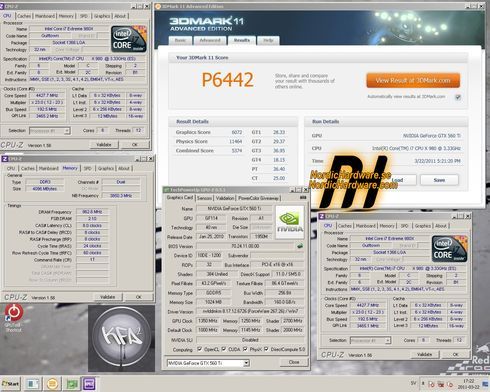Click the GPU-Z screenshot camera icon
The width and height of the screenshot is (490, 392).
303,198
